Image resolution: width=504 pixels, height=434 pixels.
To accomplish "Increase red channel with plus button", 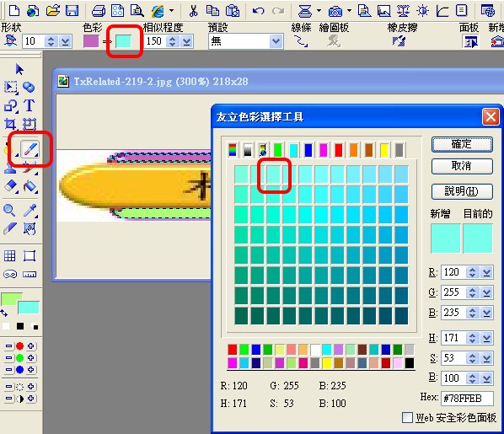I will 31,346.
